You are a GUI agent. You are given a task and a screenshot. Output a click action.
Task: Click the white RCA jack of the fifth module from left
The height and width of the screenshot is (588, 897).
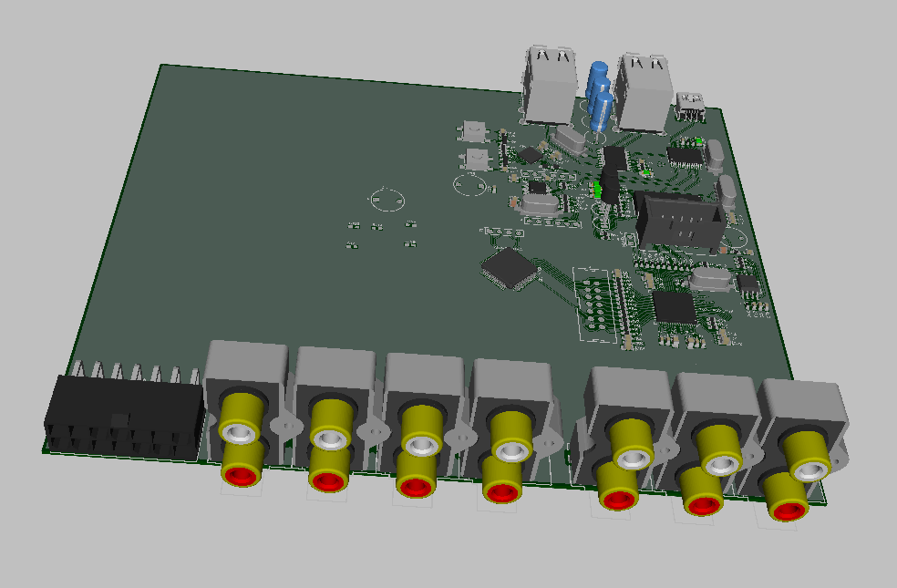pyautogui.click(x=632, y=459)
